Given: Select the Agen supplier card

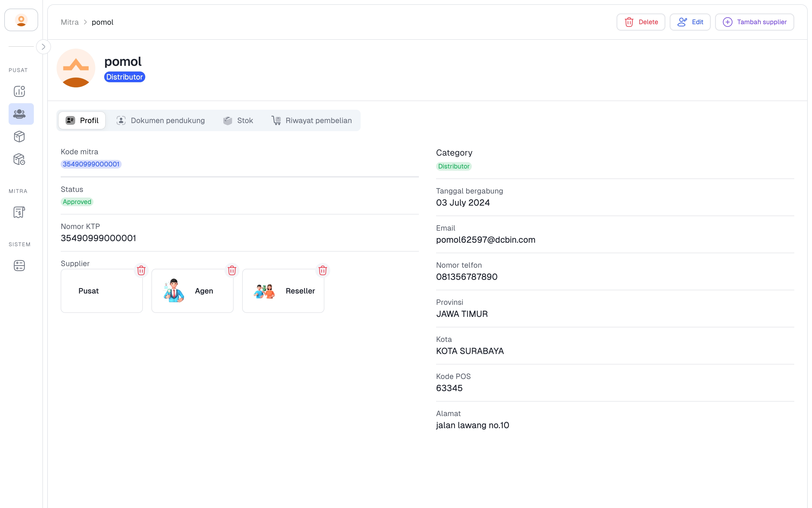Looking at the screenshot, I should point(192,291).
